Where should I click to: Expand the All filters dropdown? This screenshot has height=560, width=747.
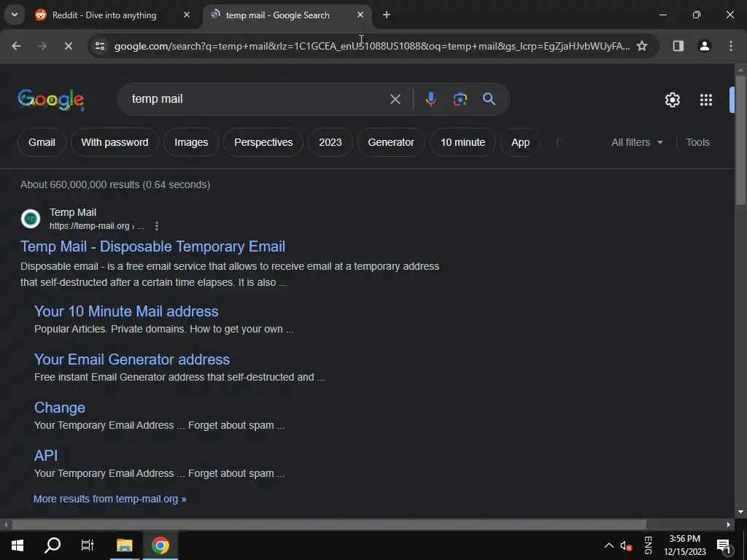637,142
